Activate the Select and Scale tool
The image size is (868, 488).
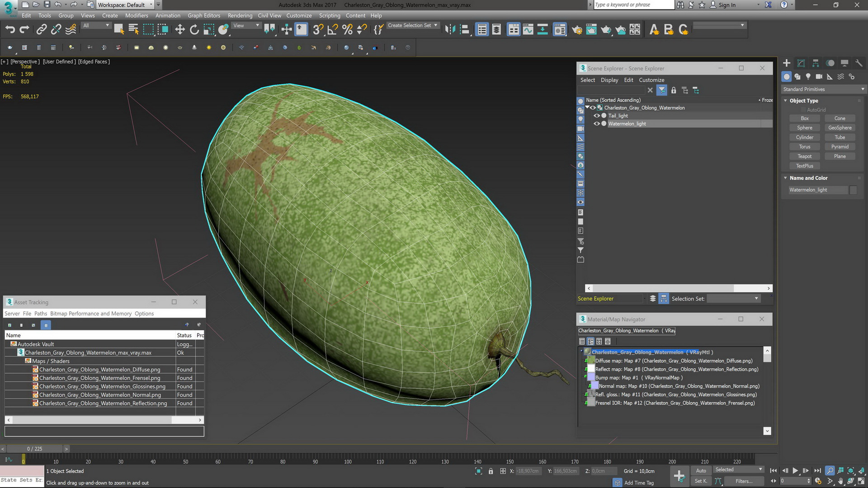209,30
